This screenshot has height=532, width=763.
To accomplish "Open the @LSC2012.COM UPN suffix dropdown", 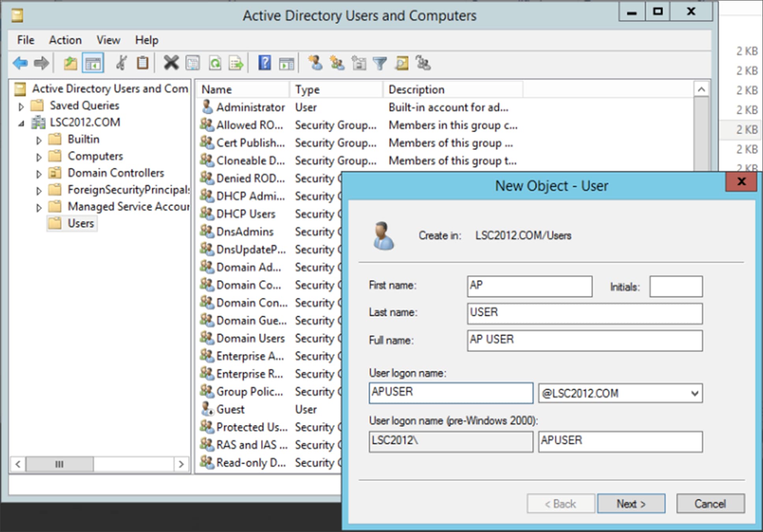I will (x=694, y=393).
